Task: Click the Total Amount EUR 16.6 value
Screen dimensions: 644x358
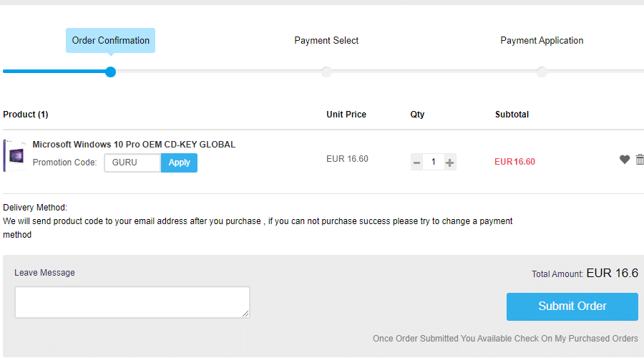Action: [x=612, y=273]
